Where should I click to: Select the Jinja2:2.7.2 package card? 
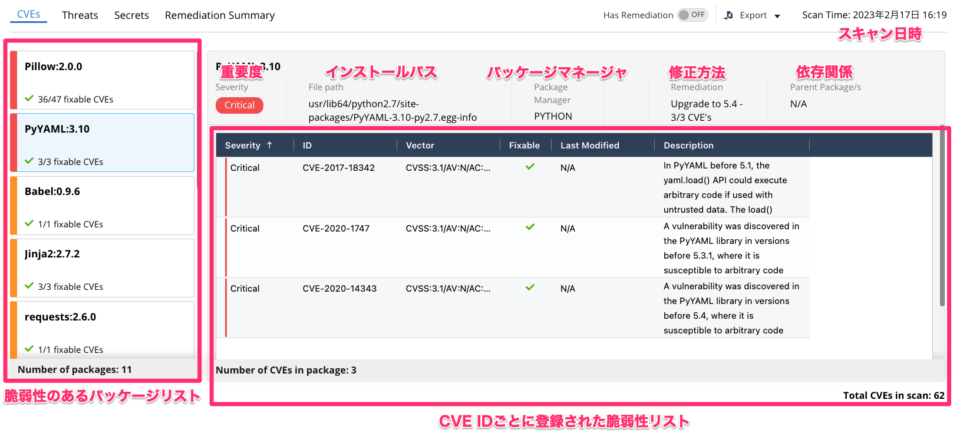[x=102, y=267]
